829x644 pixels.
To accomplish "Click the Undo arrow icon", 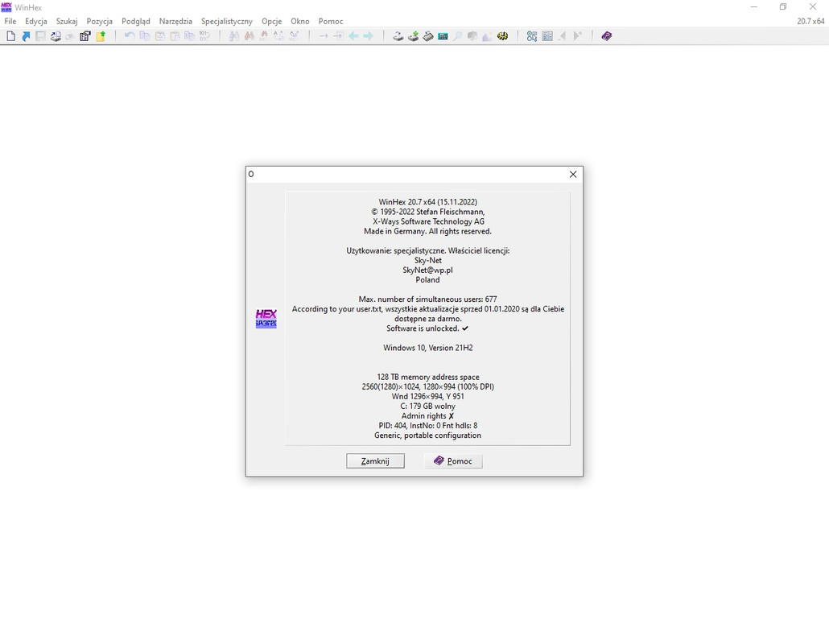I will [130, 36].
